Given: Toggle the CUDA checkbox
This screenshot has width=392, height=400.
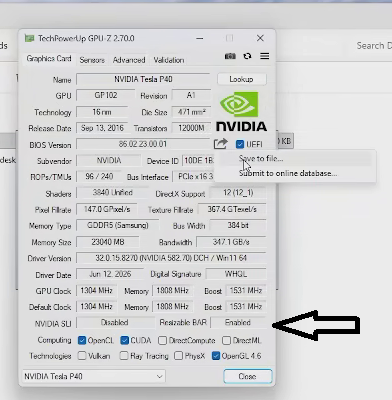Looking at the screenshot, I should (125, 340).
